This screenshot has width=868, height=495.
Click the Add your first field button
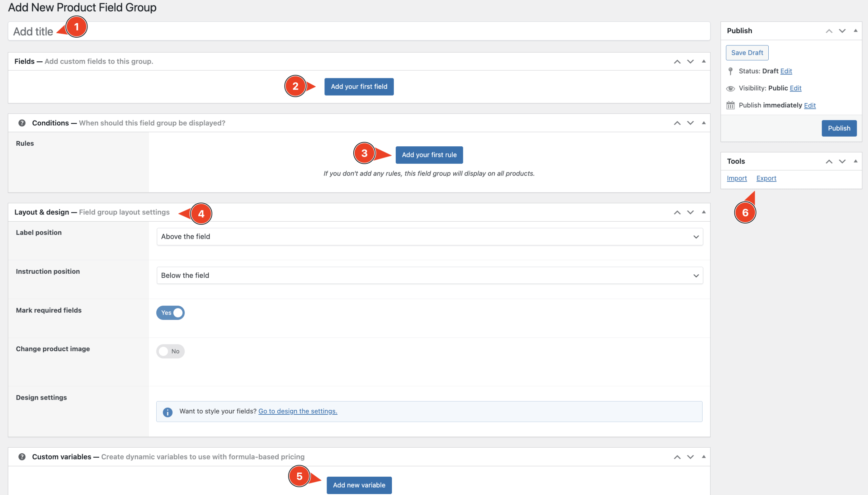359,87
